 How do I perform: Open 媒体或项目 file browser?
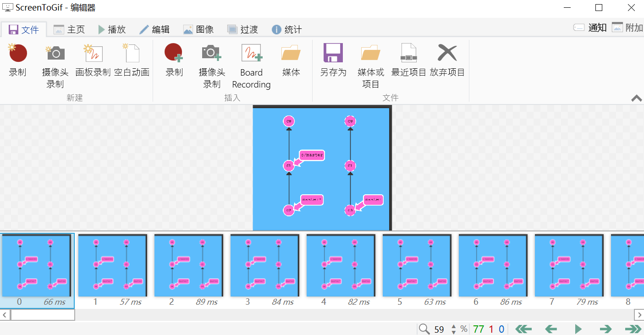pyautogui.click(x=371, y=64)
